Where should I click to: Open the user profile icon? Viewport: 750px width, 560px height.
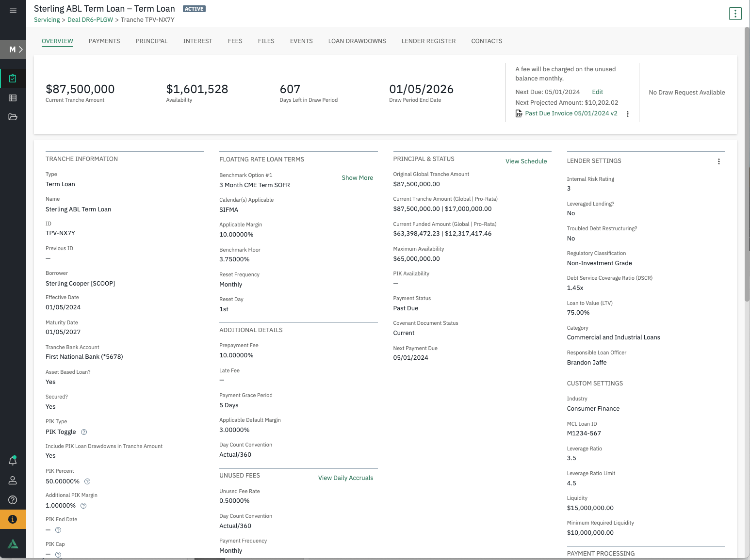click(13, 480)
